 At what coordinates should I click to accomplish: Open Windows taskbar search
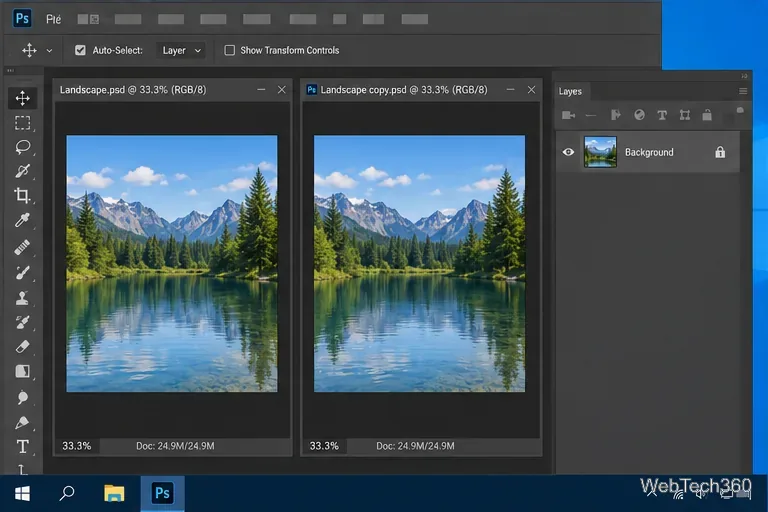(67, 493)
